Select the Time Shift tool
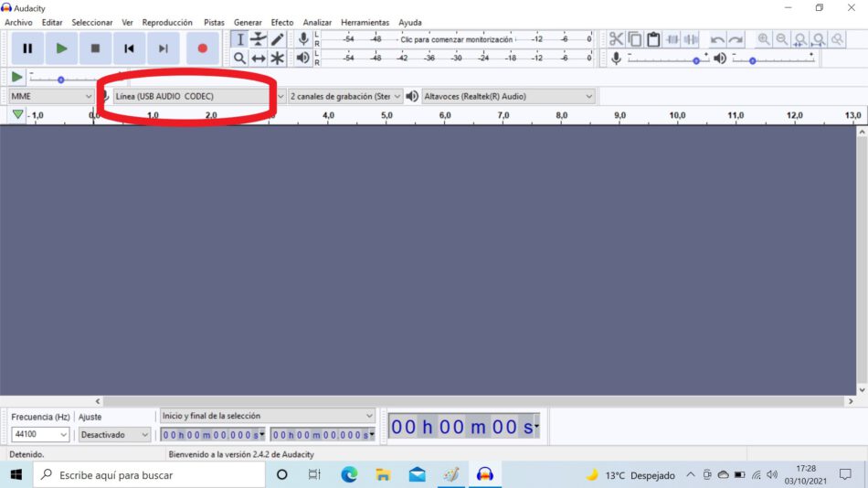 (259, 58)
